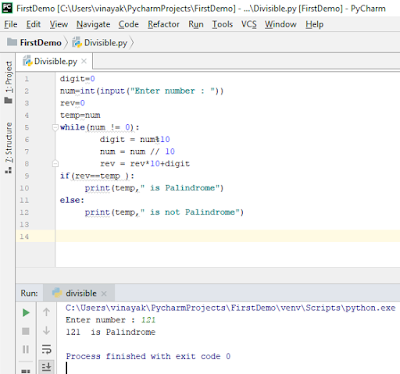
Task: Click the Down stack trace arrow
Action: 46,331
